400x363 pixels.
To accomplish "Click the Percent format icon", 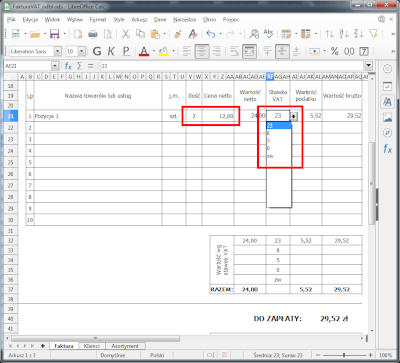I will [334, 51].
